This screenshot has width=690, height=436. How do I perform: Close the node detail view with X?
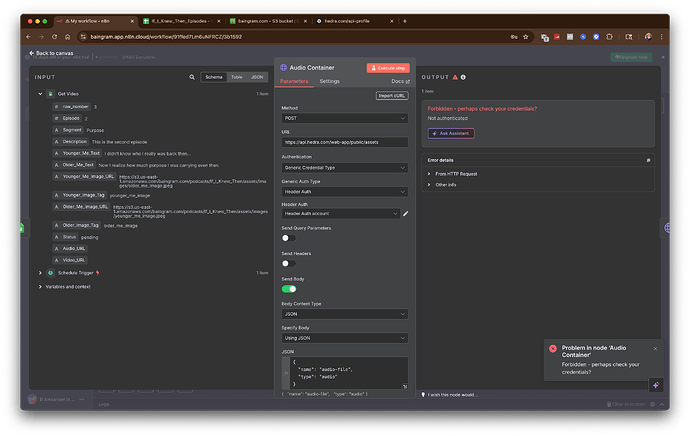coord(663,57)
